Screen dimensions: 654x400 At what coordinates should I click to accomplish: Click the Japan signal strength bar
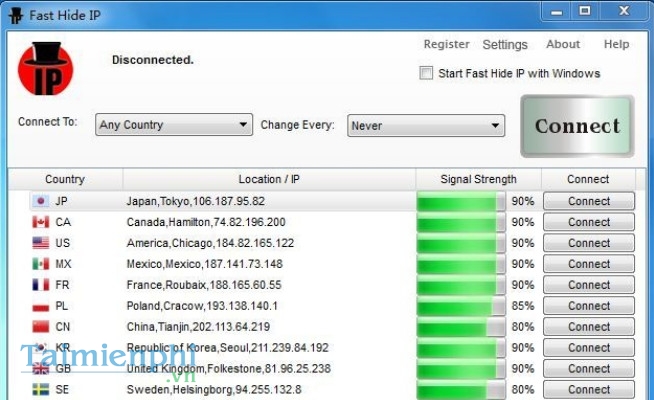461,201
